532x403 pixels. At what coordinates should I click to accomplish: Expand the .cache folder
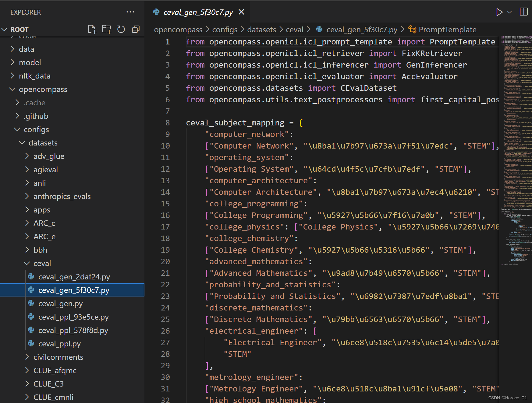click(x=34, y=103)
